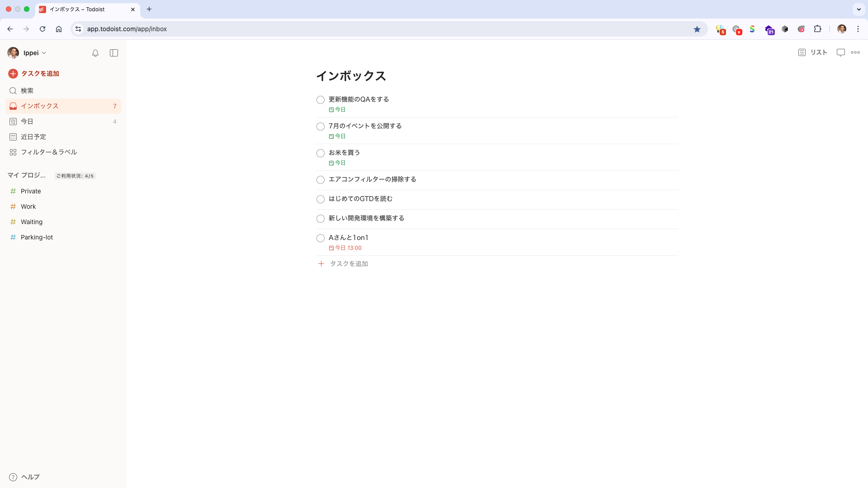Complete the task Aさんと1on1

coord(321,238)
